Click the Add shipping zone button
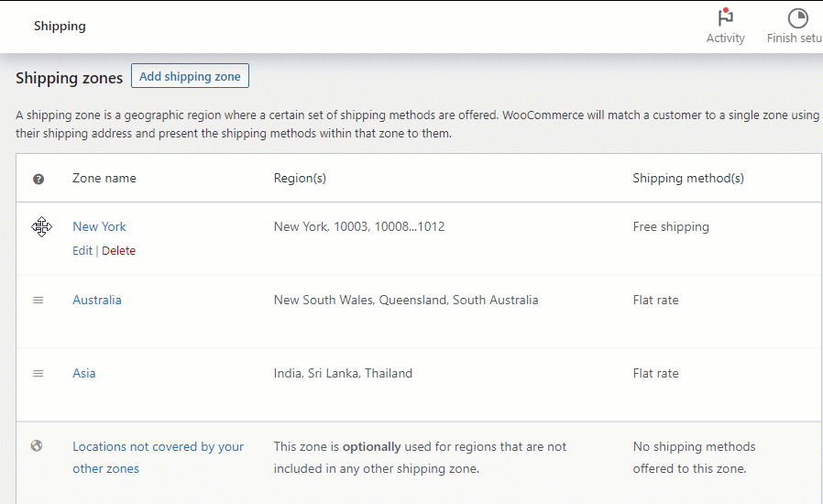The height and width of the screenshot is (504, 823). point(190,76)
